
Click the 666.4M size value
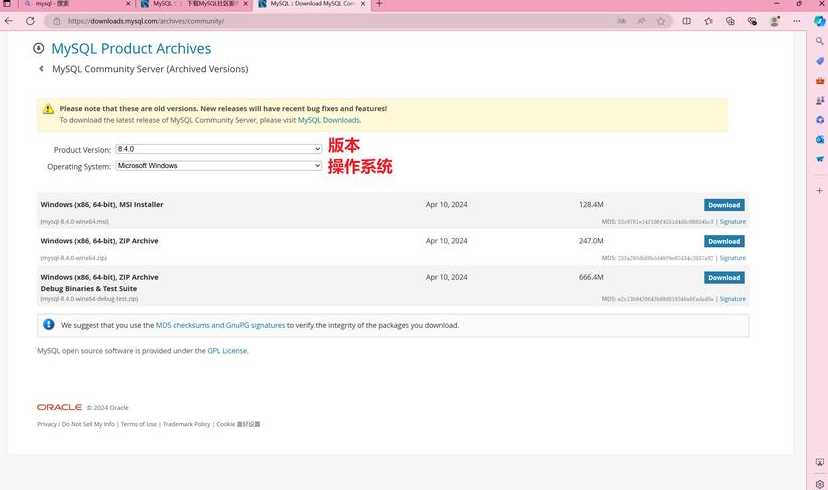tap(591, 277)
